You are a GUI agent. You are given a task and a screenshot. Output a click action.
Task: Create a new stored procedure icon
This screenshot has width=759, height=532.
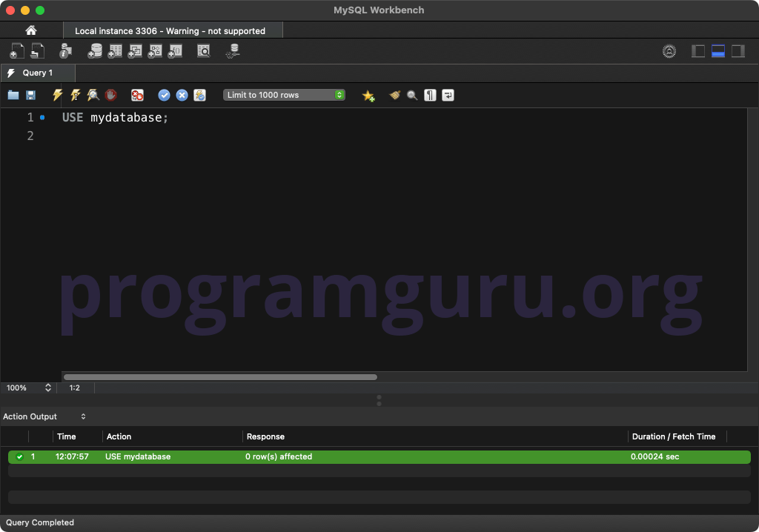[155, 51]
